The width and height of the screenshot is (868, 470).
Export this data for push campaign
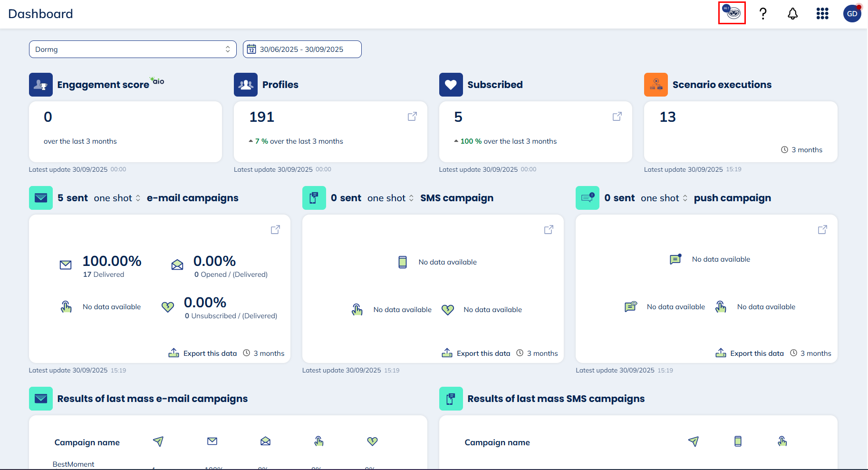[x=750, y=353]
